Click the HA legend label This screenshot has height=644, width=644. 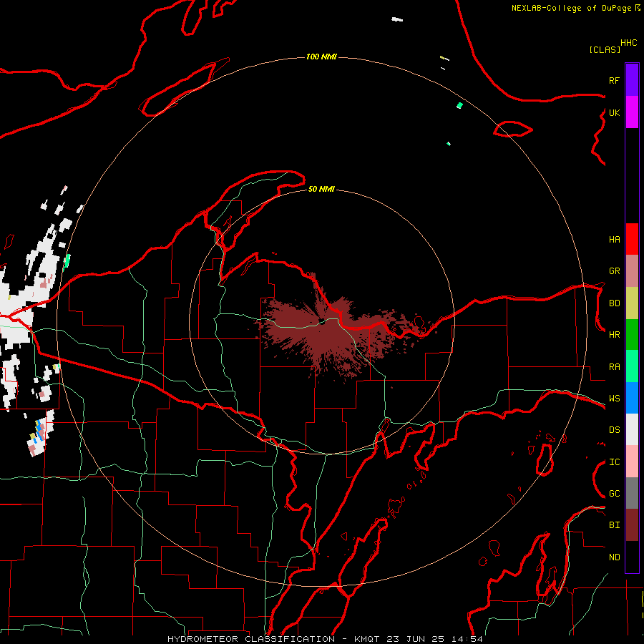(614, 240)
